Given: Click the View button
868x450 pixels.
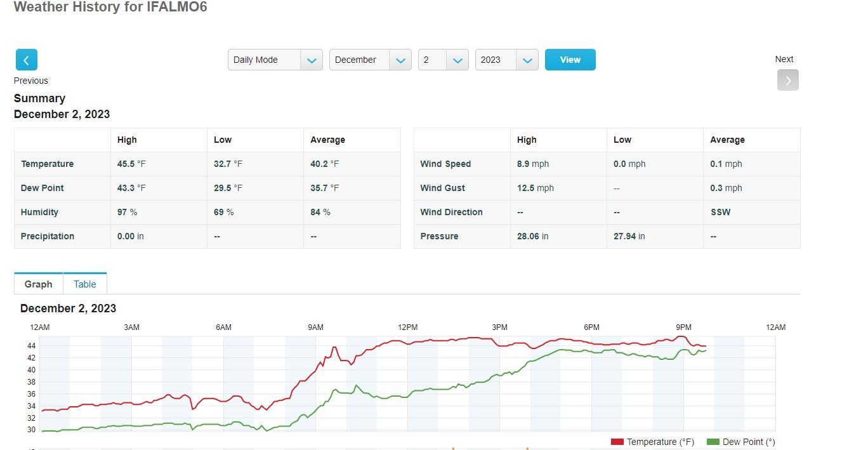Looking at the screenshot, I should [570, 60].
